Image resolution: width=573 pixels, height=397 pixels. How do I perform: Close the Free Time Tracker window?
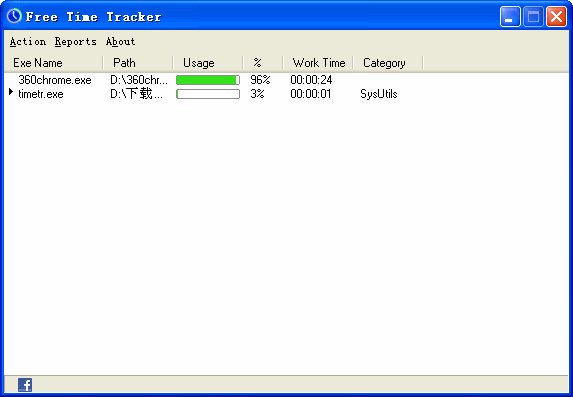tap(556, 16)
